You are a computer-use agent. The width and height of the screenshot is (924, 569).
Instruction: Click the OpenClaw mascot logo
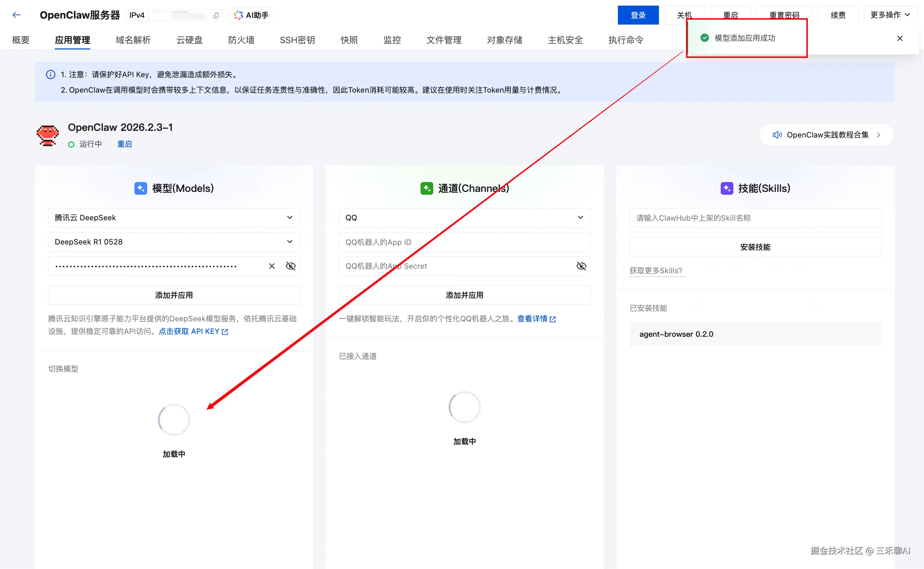coord(48,135)
